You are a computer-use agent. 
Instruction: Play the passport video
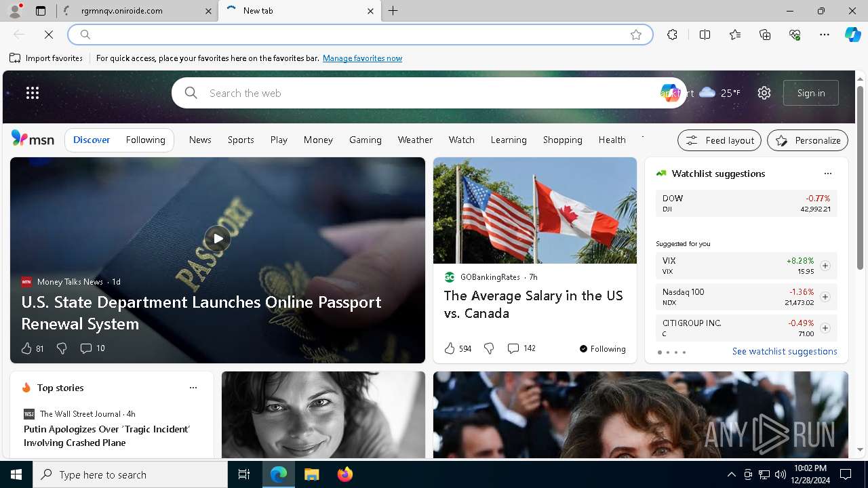pyautogui.click(x=217, y=239)
